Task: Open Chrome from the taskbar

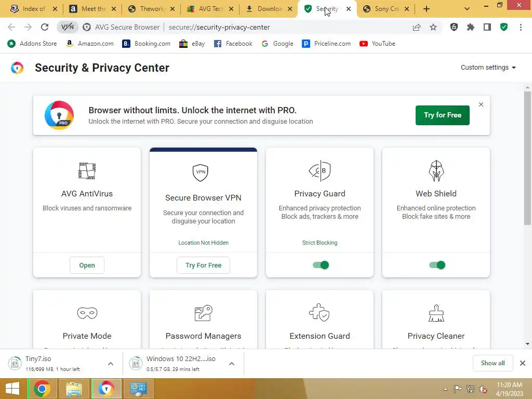Action: click(x=42, y=389)
